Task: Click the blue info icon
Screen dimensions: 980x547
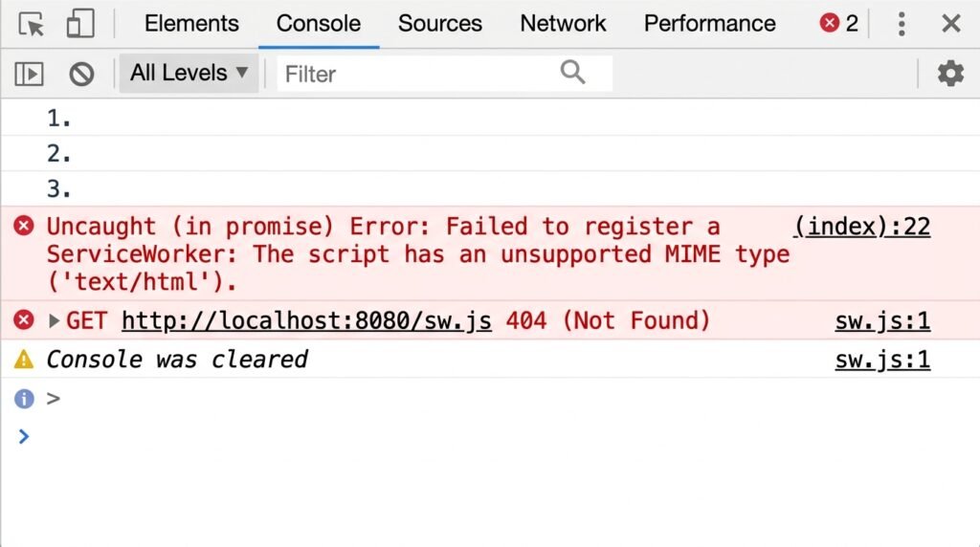Action: click(24, 399)
